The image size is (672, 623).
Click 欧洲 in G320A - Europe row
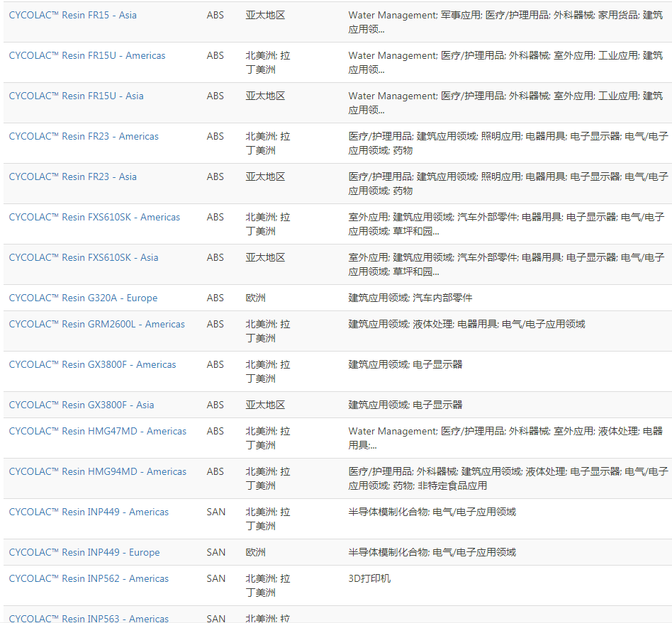(x=255, y=298)
